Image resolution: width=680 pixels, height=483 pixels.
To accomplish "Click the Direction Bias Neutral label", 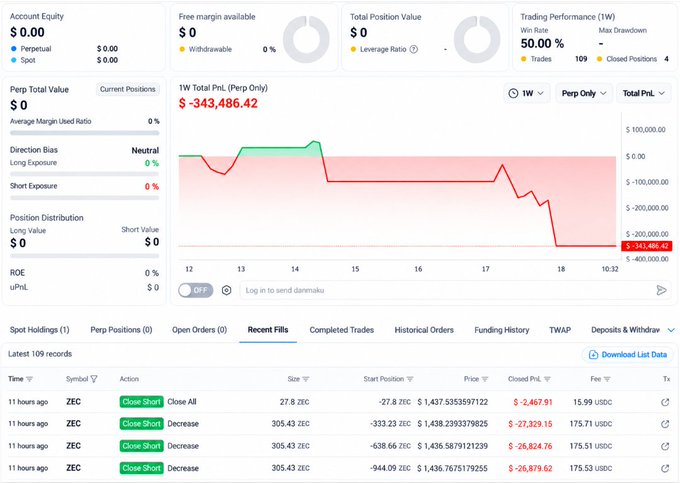I will (x=145, y=150).
